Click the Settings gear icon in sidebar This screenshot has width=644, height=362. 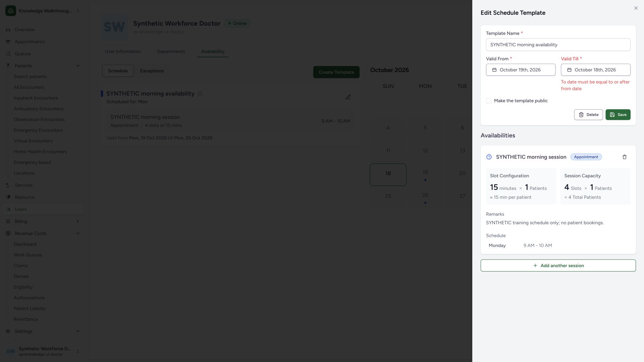[x=8, y=331]
